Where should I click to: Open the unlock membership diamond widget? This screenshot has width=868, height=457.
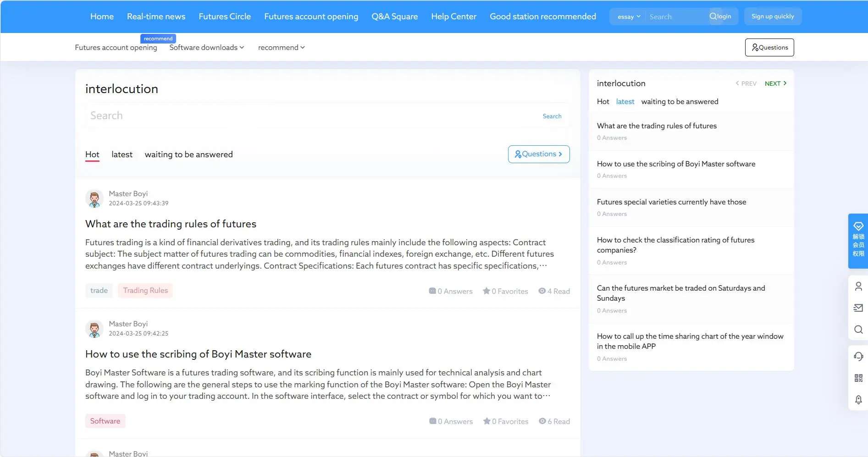pyautogui.click(x=858, y=241)
